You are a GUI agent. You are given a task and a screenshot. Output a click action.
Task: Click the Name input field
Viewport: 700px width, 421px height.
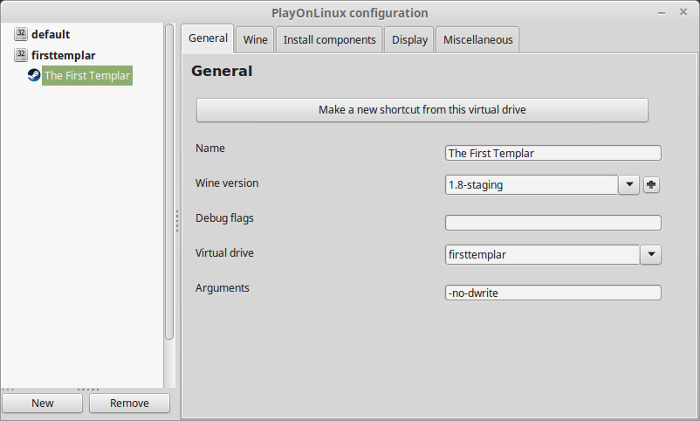coord(553,153)
